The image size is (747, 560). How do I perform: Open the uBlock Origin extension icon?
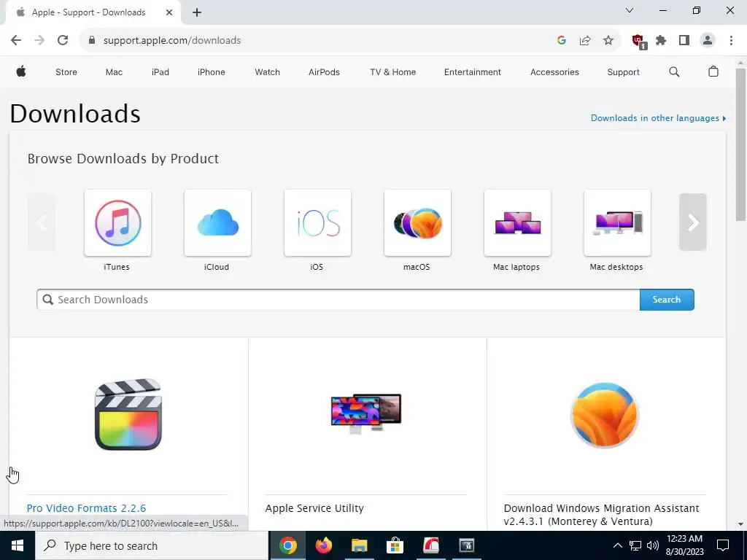(x=638, y=42)
